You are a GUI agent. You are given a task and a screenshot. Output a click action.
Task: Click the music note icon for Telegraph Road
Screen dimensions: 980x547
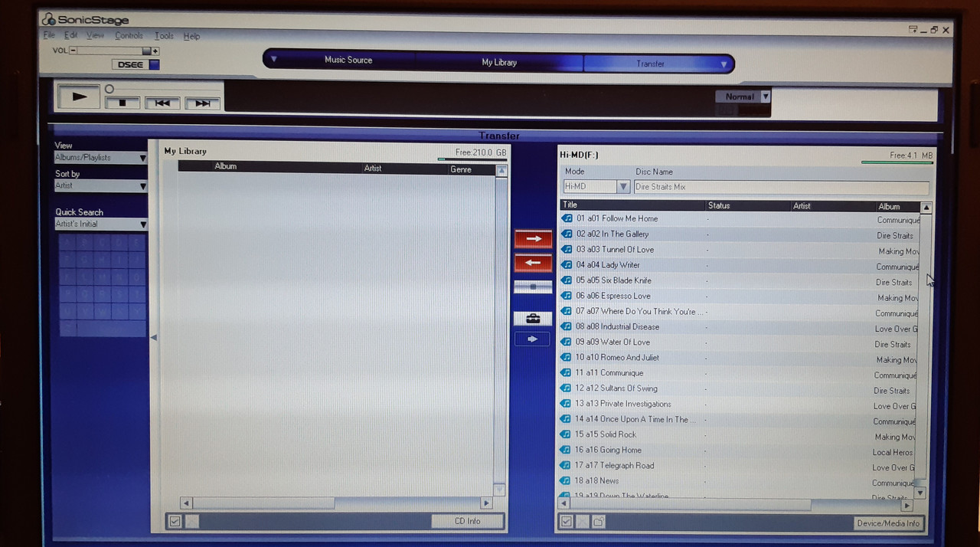coord(566,465)
